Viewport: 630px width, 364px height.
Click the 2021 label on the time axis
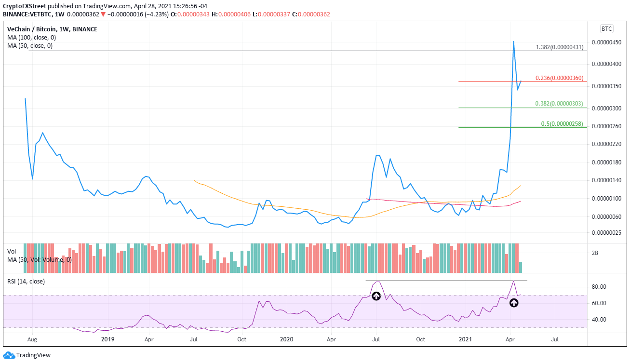(x=466, y=339)
